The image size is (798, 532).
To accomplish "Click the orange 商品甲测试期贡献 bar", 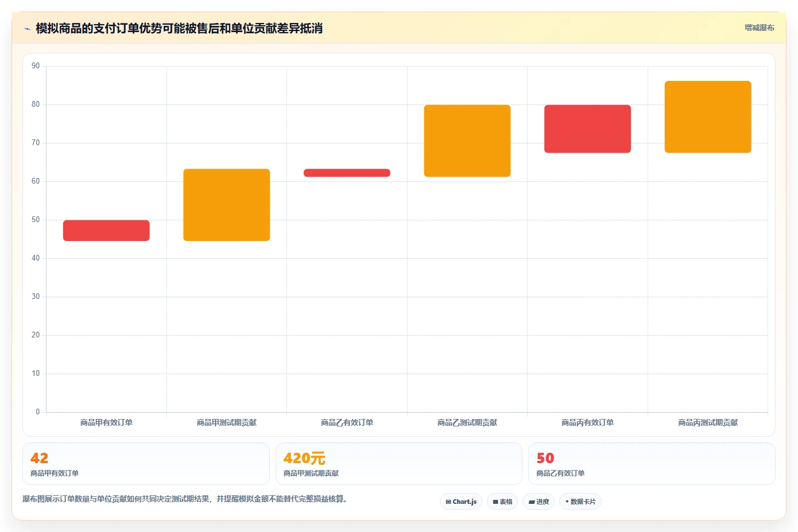I will 227,205.
